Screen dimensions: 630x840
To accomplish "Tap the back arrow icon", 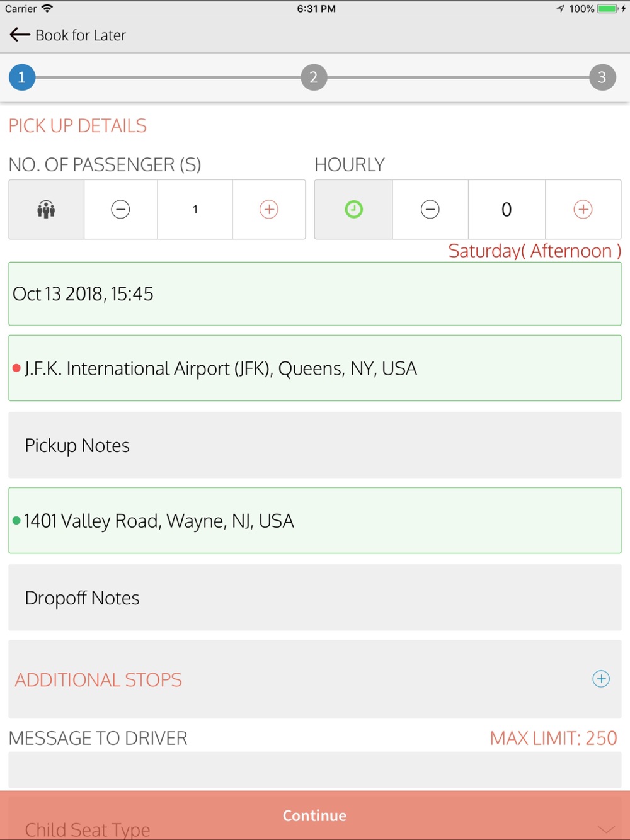I will pos(20,35).
